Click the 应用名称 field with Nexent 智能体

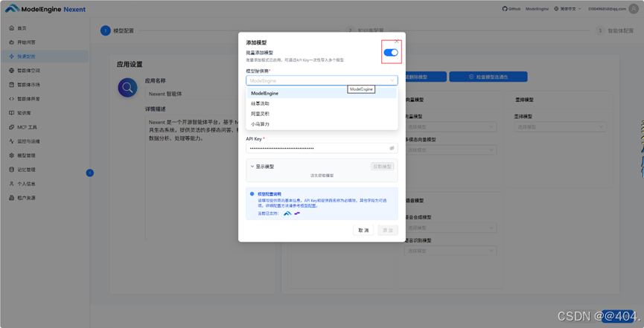coord(191,94)
